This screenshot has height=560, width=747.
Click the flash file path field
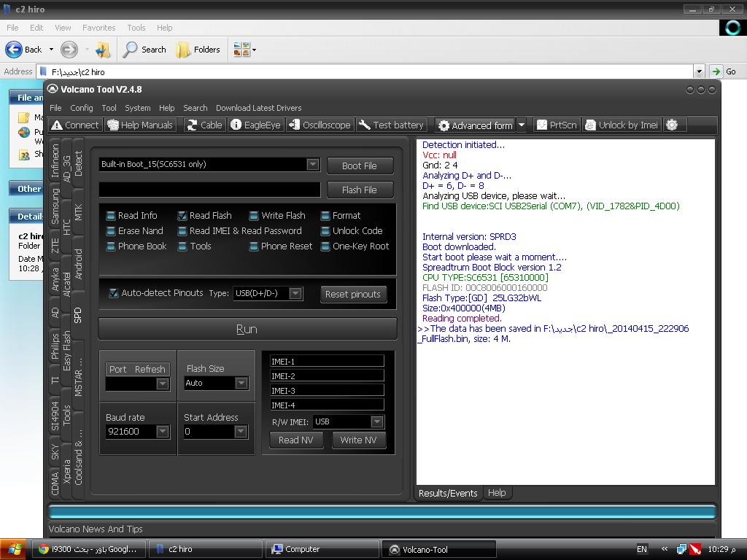click(209, 190)
